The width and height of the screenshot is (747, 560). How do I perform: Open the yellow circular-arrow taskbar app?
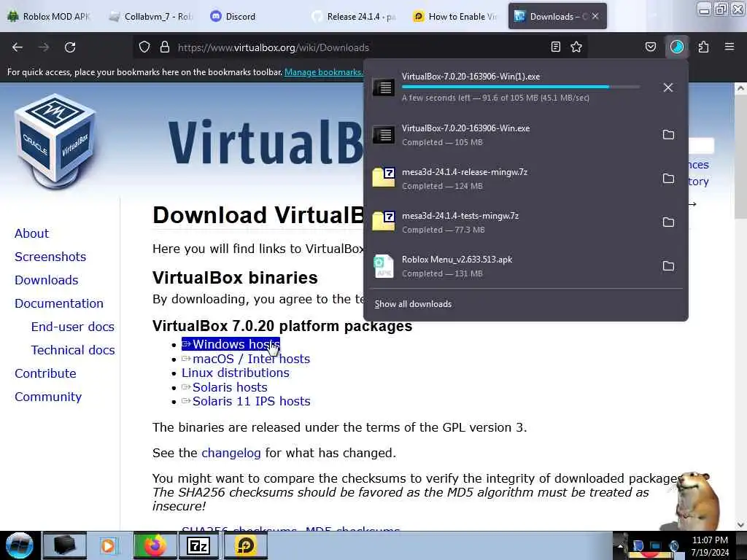[245, 545]
